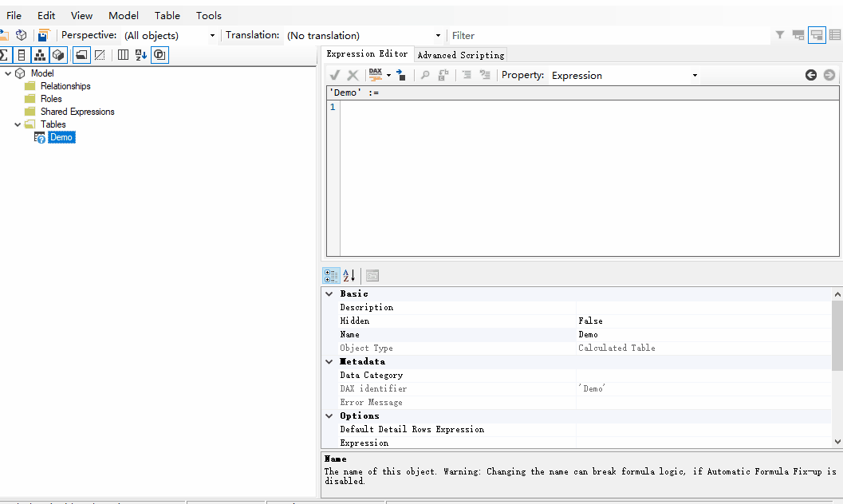Click the uncomment lines icon
This screenshot has height=504, width=843.
(x=485, y=75)
